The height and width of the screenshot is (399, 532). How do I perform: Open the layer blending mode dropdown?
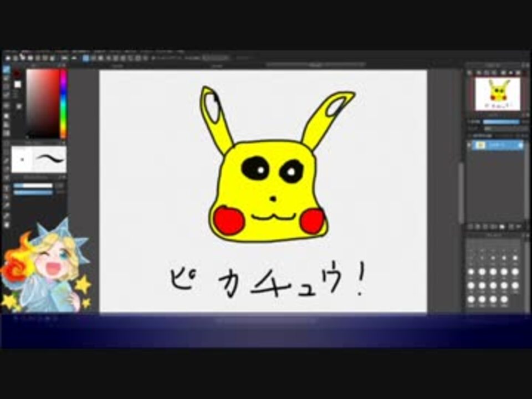[x=505, y=129]
